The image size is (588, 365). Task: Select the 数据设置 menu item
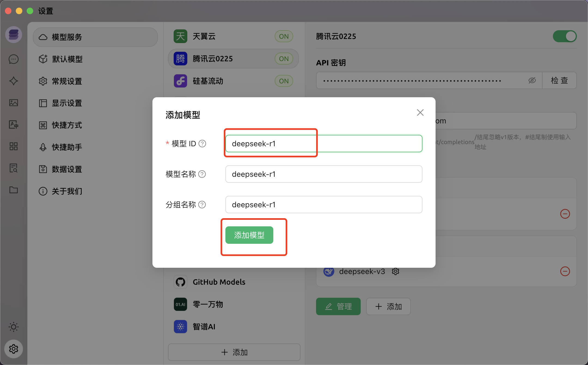[x=67, y=169]
